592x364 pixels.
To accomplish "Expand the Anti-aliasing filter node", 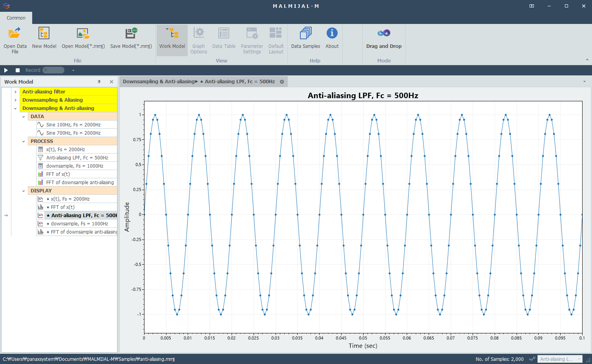I will tap(15, 92).
